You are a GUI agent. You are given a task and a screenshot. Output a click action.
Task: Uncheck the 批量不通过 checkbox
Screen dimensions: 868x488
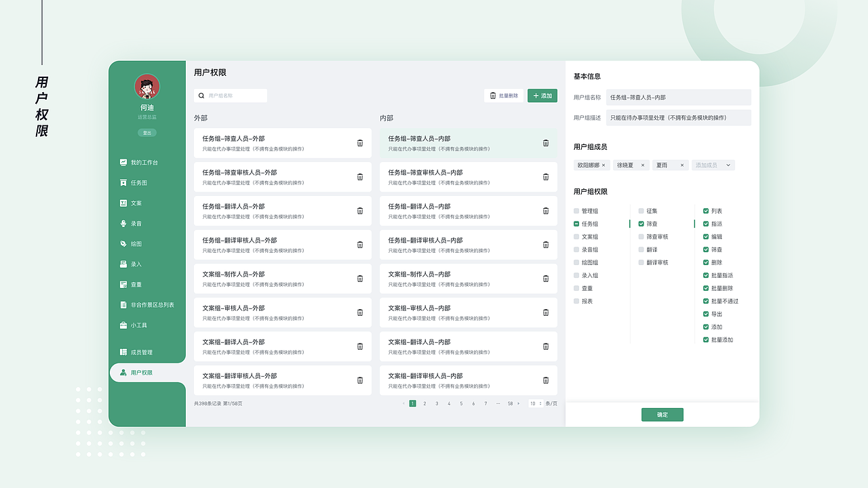(706, 301)
